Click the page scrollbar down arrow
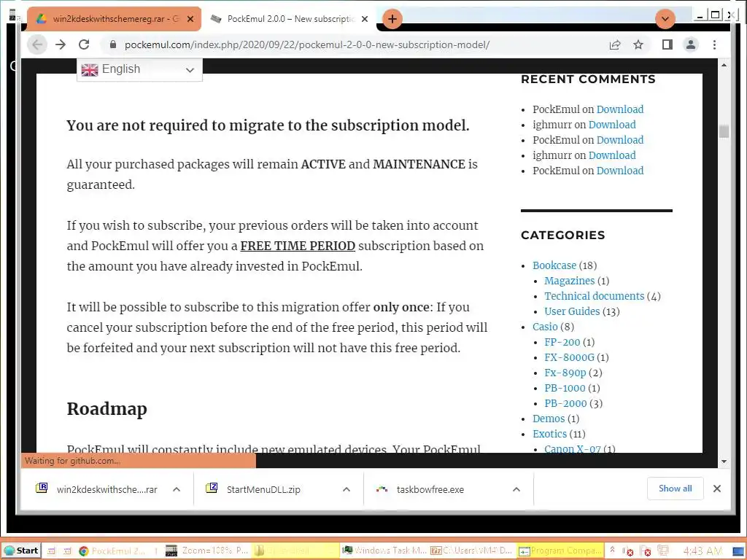This screenshot has width=747, height=560. click(724, 461)
